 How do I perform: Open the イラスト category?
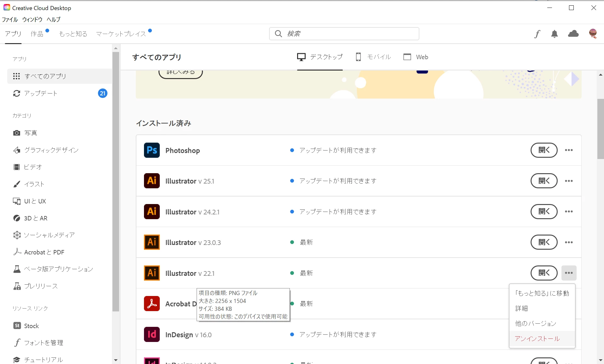pyautogui.click(x=29, y=184)
